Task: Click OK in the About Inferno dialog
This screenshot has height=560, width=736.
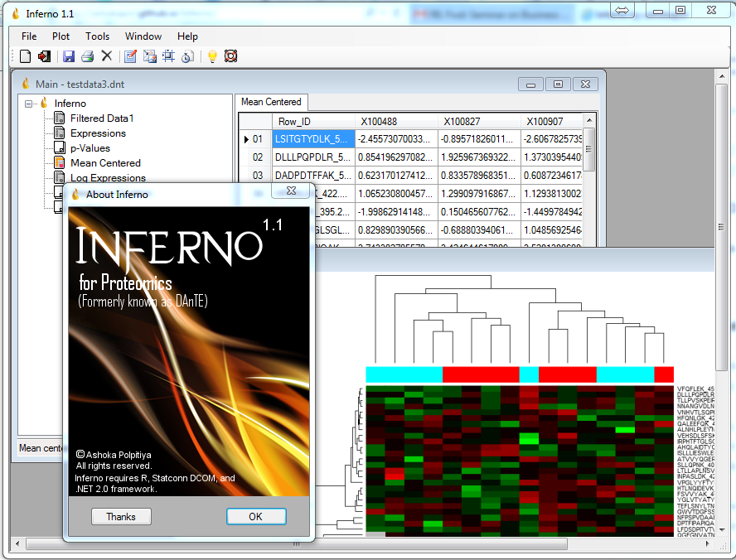Action: pos(256,516)
